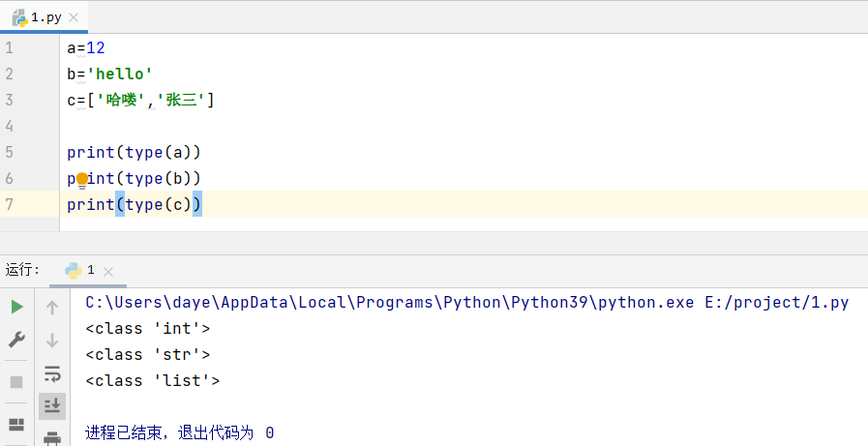Viewport: 868px width, 446px height.
Task: Toggle scroll to end of console
Action: click(52, 406)
